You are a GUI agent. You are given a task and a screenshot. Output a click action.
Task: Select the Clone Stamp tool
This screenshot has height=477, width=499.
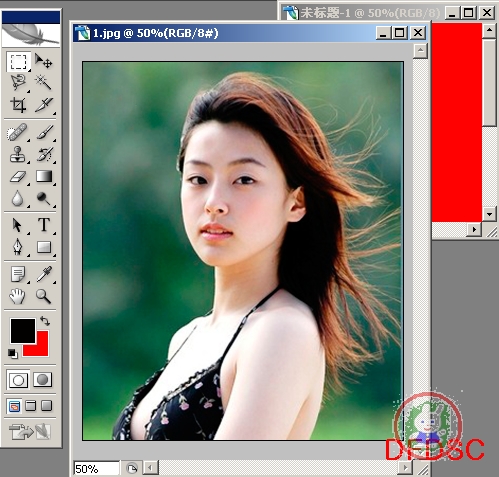[x=18, y=154]
